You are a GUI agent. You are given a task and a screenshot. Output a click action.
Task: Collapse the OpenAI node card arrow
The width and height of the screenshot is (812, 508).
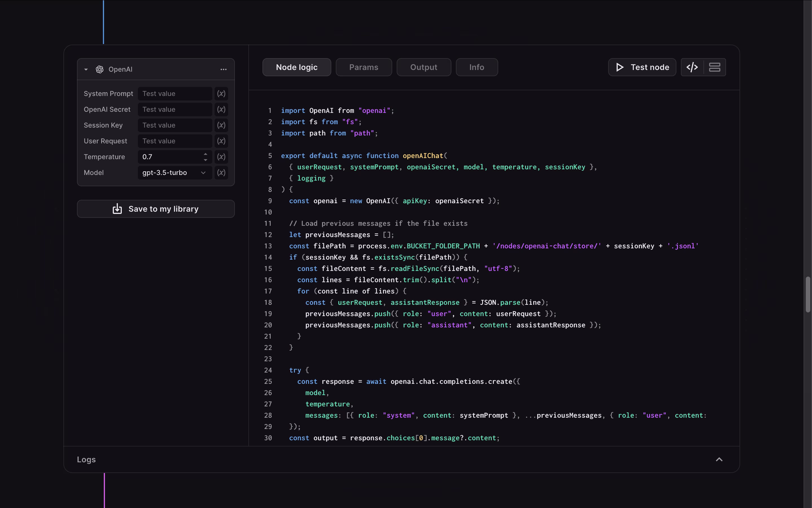coord(86,69)
